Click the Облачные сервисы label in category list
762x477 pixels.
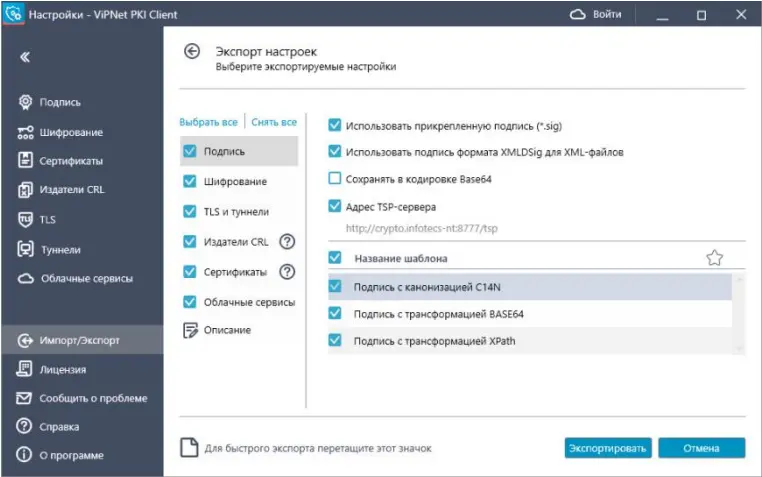[x=249, y=302]
